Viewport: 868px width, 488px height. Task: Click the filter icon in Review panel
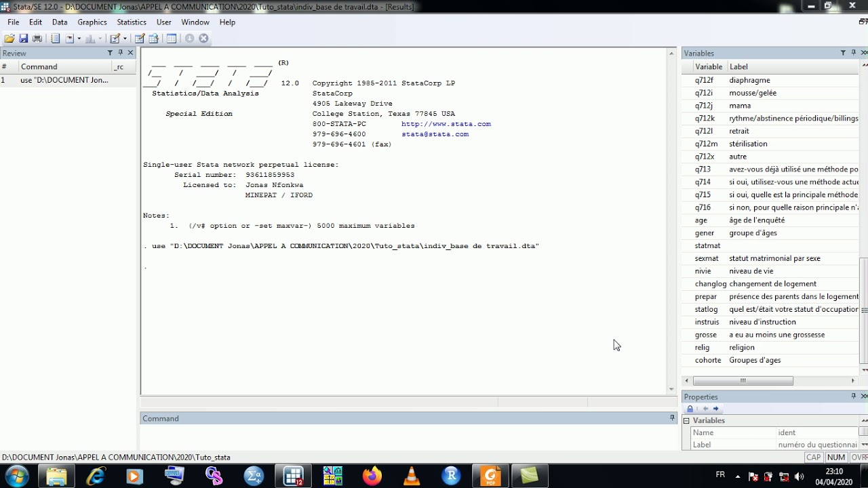pyautogui.click(x=110, y=53)
